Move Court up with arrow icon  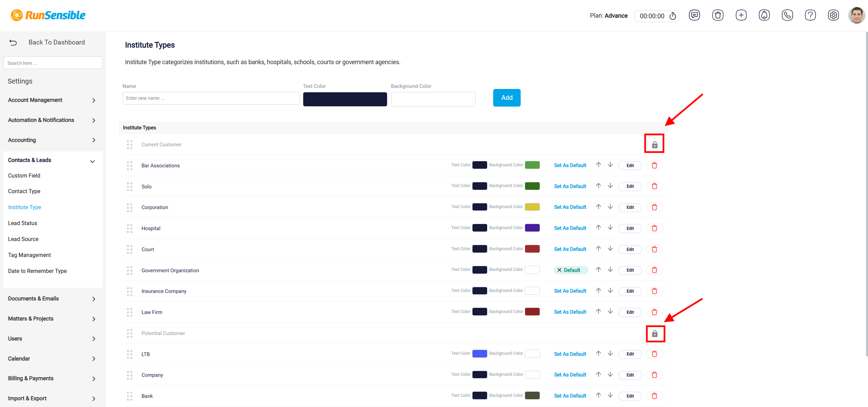(598, 248)
